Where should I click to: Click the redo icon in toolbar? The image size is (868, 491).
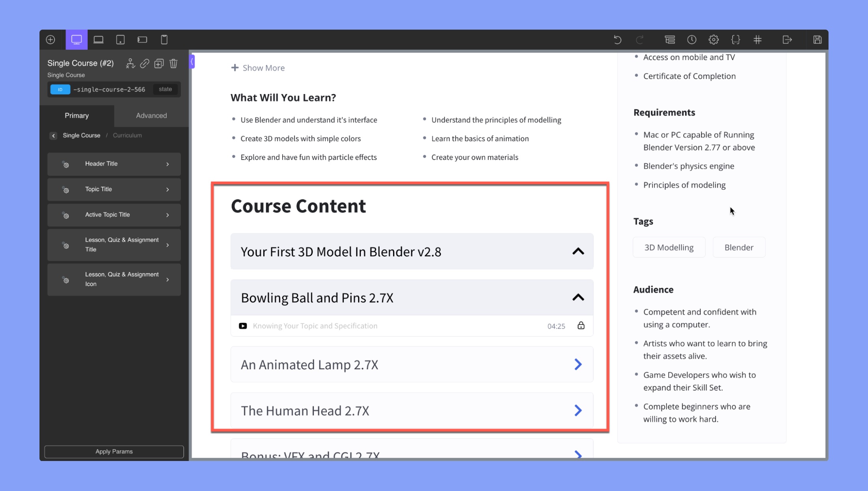click(640, 40)
